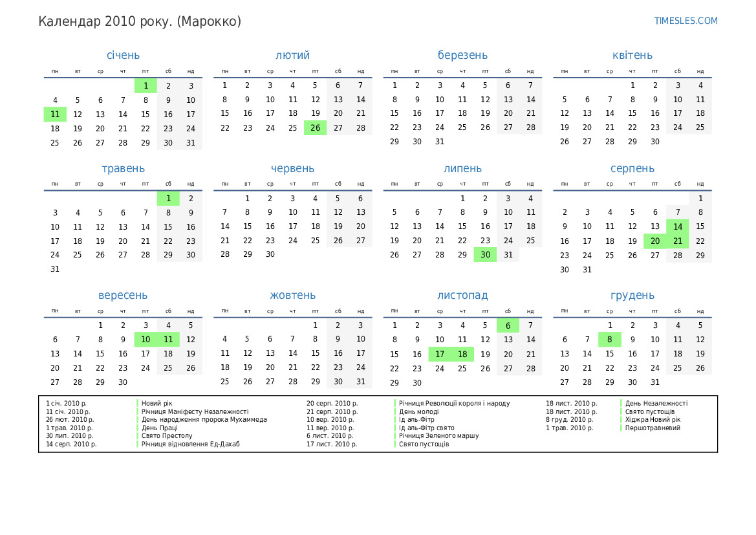Click day 30 in червень
This screenshot has height=535, width=756.
coord(270,254)
